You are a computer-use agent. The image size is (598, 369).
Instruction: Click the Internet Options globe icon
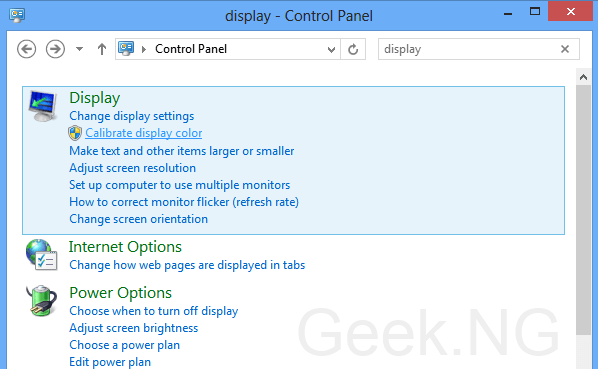42,255
